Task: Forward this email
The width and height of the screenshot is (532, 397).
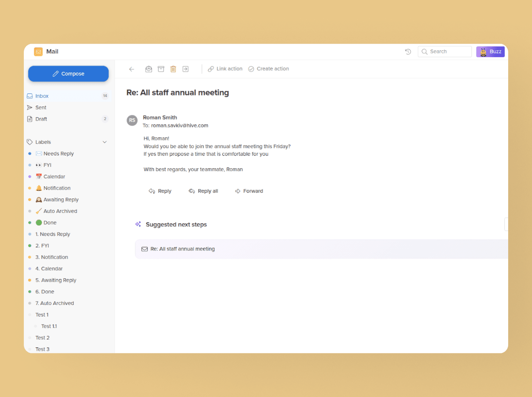Action: [249, 191]
